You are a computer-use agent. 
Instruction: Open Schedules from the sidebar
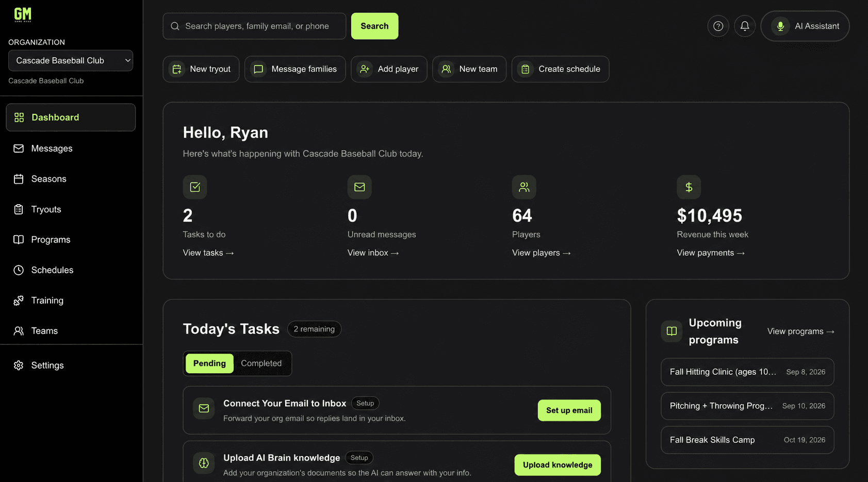click(71, 270)
